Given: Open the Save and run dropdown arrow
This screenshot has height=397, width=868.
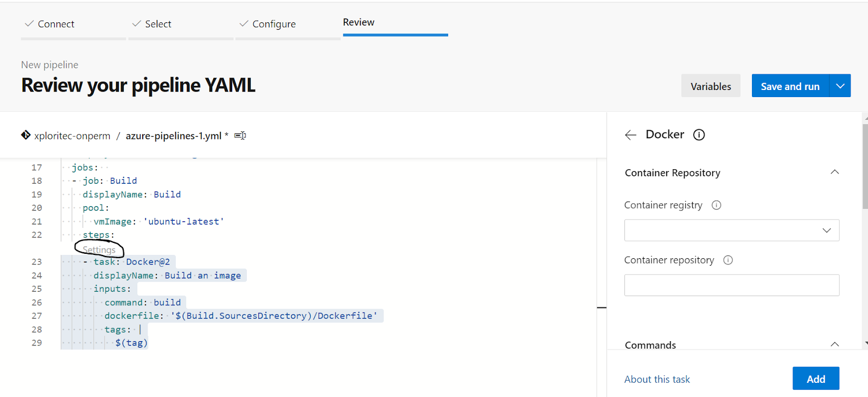Looking at the screenshot, I should point(840,86).
